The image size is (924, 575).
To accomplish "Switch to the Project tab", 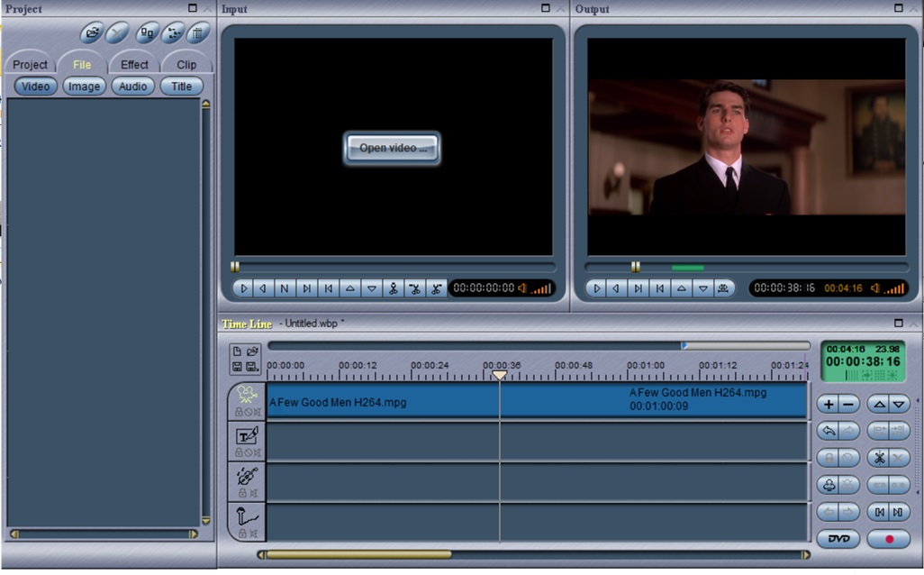I will [30, 64].
